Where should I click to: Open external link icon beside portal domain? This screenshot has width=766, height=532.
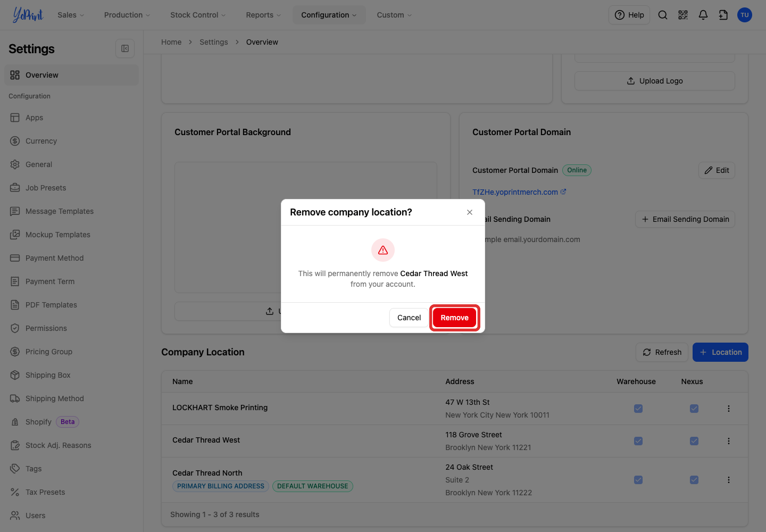(563, 192)
